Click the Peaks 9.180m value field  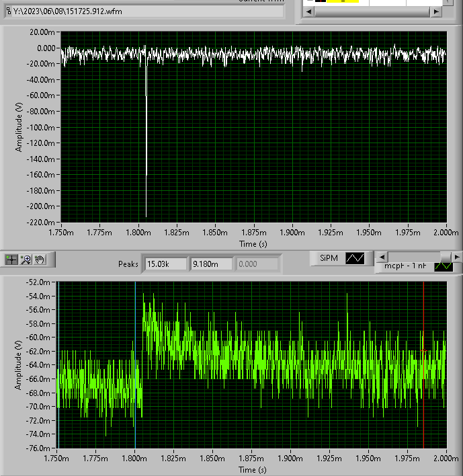(211, 264)
